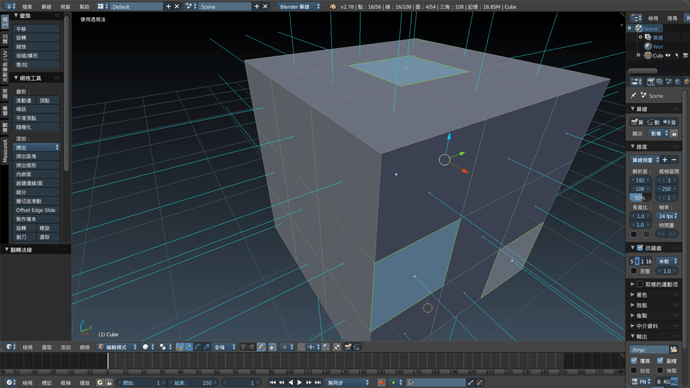The width and height of the screenshot is (690, 388).
Task: Toggle the pin icon beside Scene
Action: 634,95
